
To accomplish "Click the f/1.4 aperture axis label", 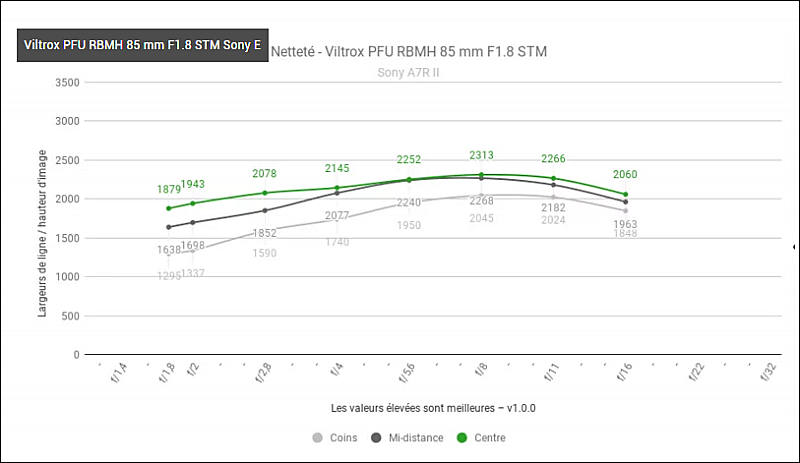I will 118,373.
